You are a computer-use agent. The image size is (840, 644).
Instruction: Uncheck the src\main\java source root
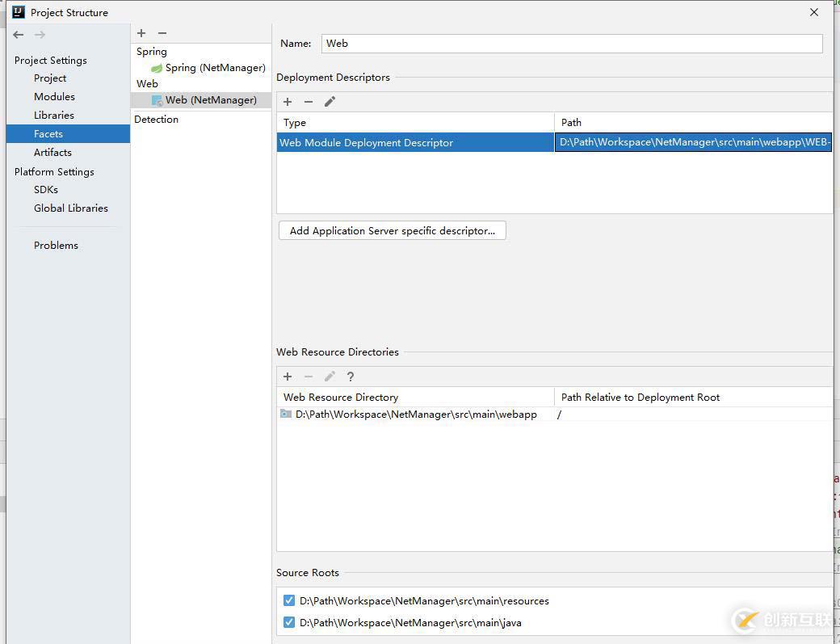point(289,623)
